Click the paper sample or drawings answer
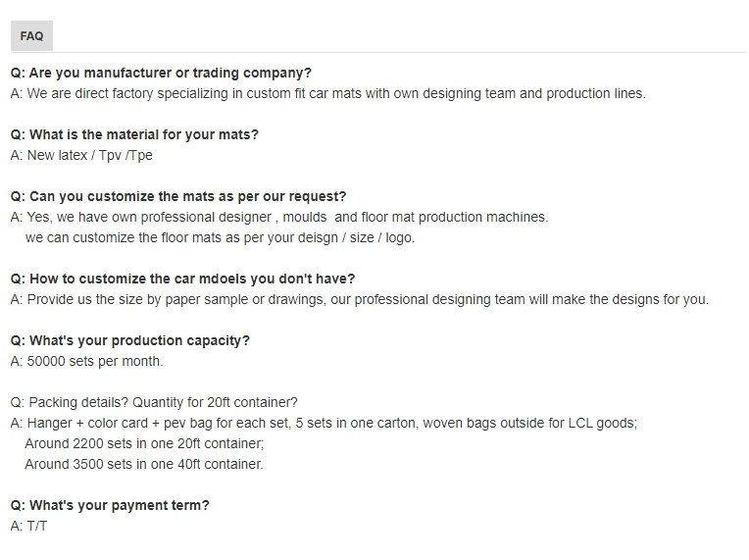The height and width of the screenshot is (560, 749). pyautogui.click(x=359, y=299)
